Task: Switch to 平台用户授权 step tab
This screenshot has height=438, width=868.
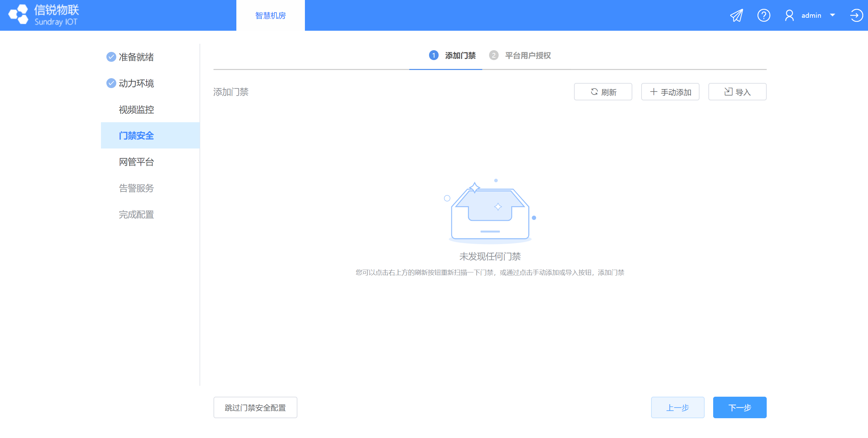Action: 528,55
